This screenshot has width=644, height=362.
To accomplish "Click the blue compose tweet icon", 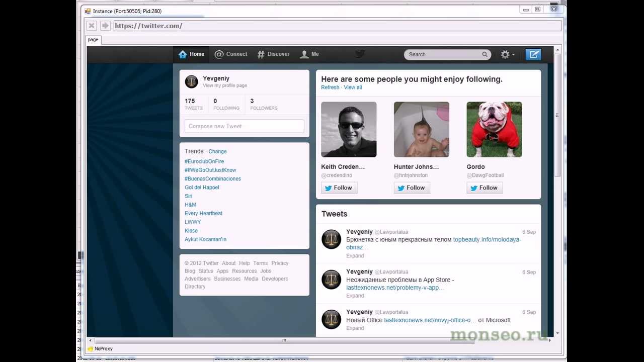I will tap(533, 54).
